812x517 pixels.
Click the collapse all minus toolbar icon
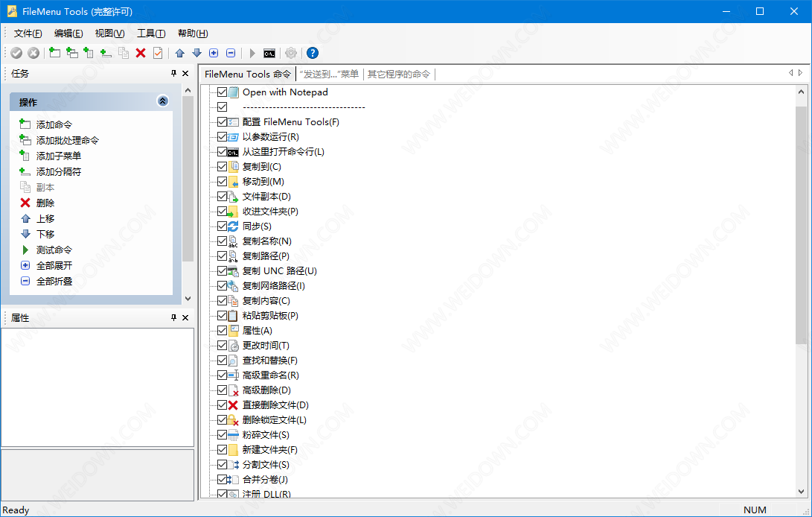tap(231, 53)
